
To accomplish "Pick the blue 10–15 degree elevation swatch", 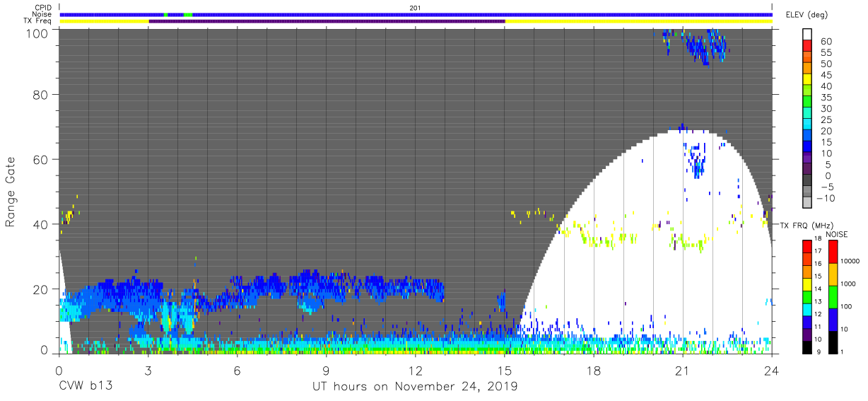I will (807, 148).
